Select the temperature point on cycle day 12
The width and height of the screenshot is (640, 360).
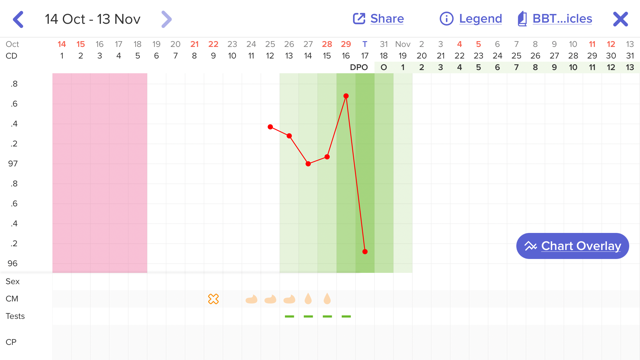[270, 127]
